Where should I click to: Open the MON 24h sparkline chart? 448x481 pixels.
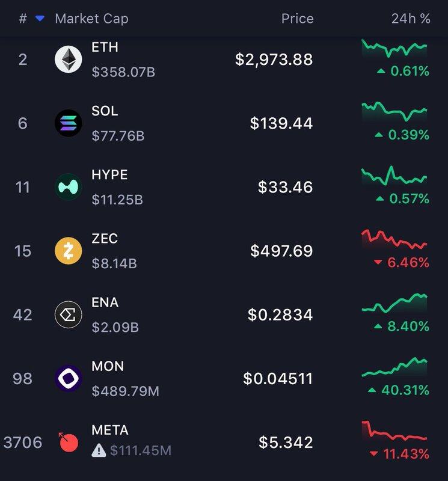click(394, 367)
